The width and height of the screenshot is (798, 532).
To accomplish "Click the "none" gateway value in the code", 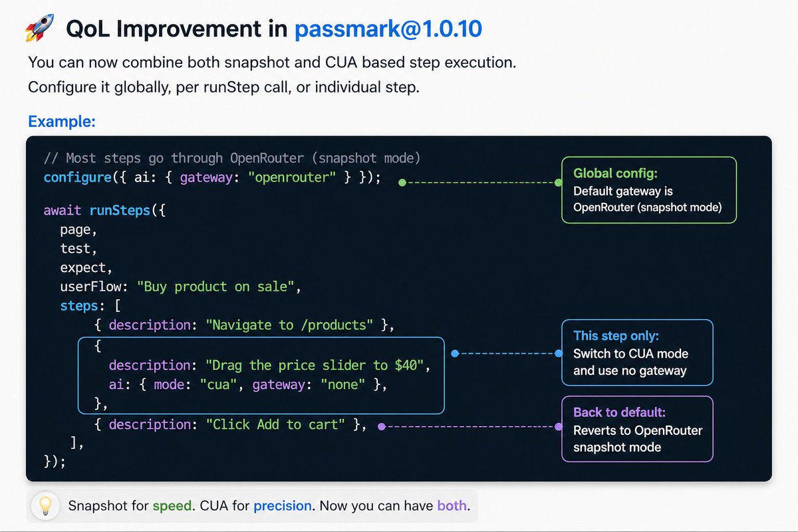I will (344, 384).
